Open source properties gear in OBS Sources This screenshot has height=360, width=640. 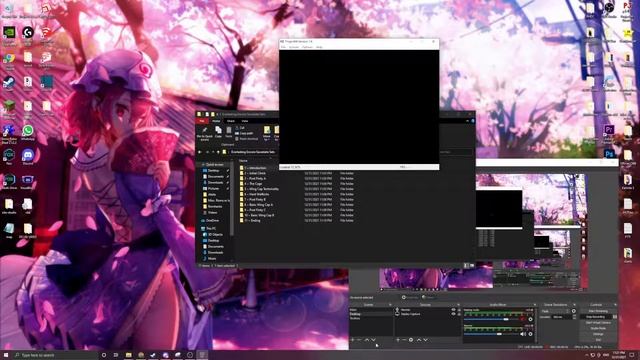tap(411, 340)
